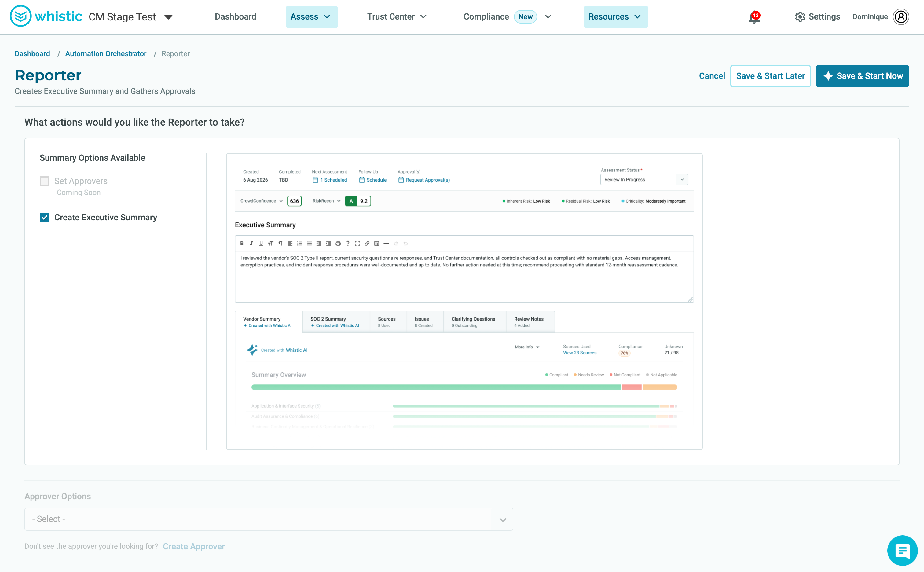Screen dimensions: 924x572
Task: Switch editor to fullscreen mode
Action: pos(358,243)
